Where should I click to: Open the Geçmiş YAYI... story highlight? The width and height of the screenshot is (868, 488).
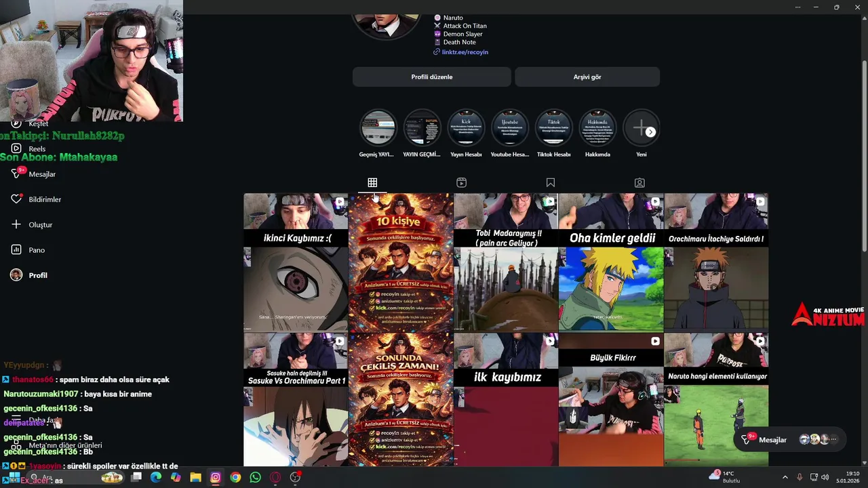point(377,133)
